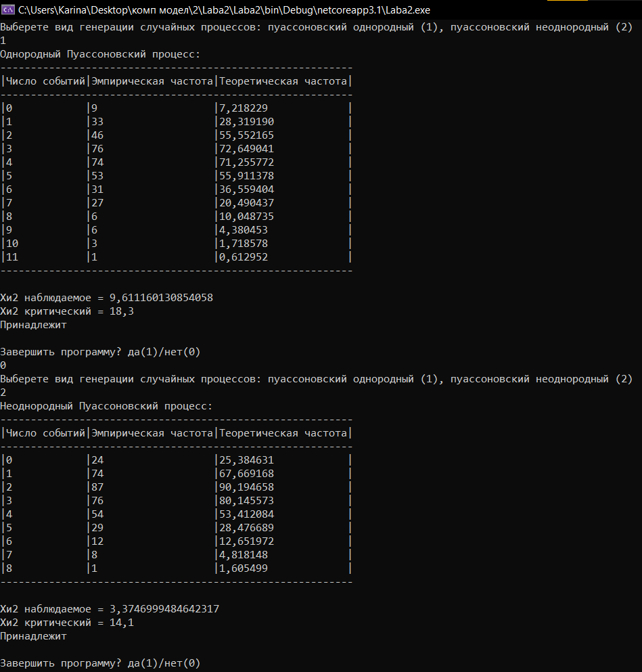The height and width of the screenshot is (672, 642).
Task: Click the 'Неоднородный Пуассоновский процесс:' heading
Action: (106, 406)
